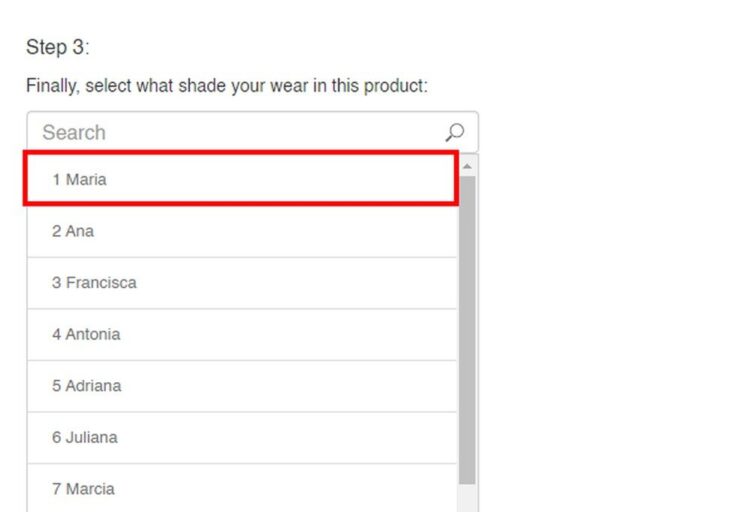Click the Juliana row in the list

tap(240, 437)
